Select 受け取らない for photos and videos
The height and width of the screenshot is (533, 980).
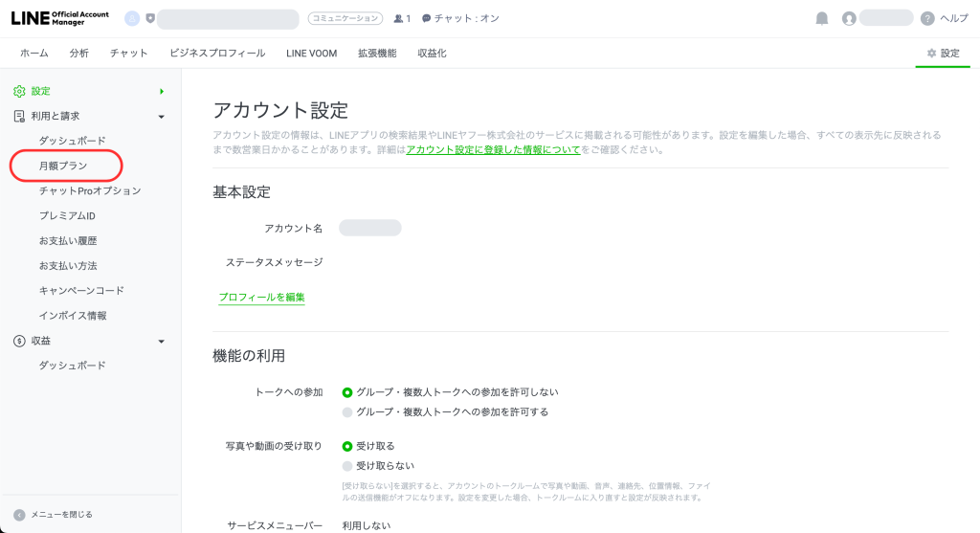pos(347,466)
